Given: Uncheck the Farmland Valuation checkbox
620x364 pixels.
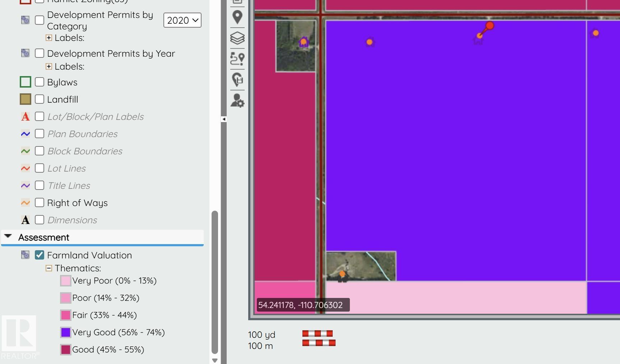Looking at the screenshot, I should click(40, 255).
